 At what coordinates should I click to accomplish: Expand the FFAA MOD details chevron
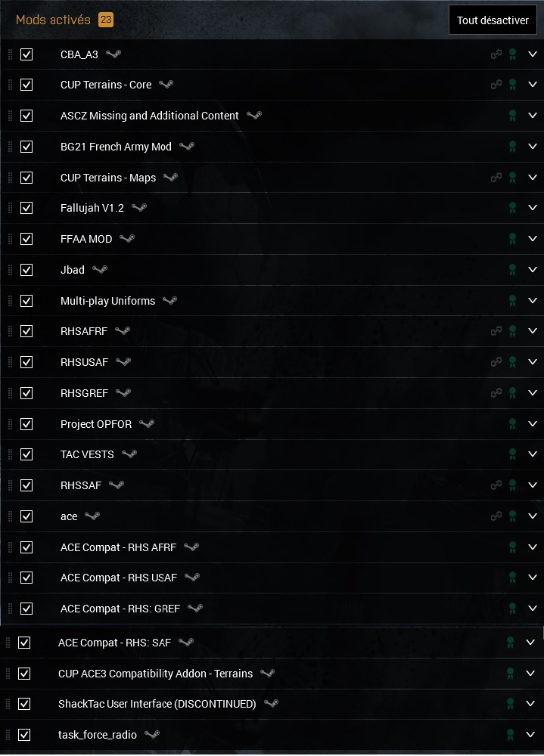click(532, 239)
